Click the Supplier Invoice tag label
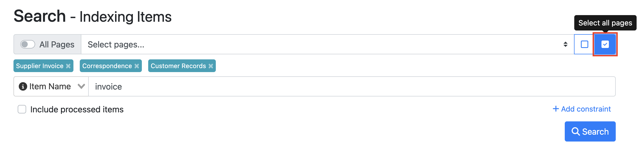The image size is (644, 150). 40,66
